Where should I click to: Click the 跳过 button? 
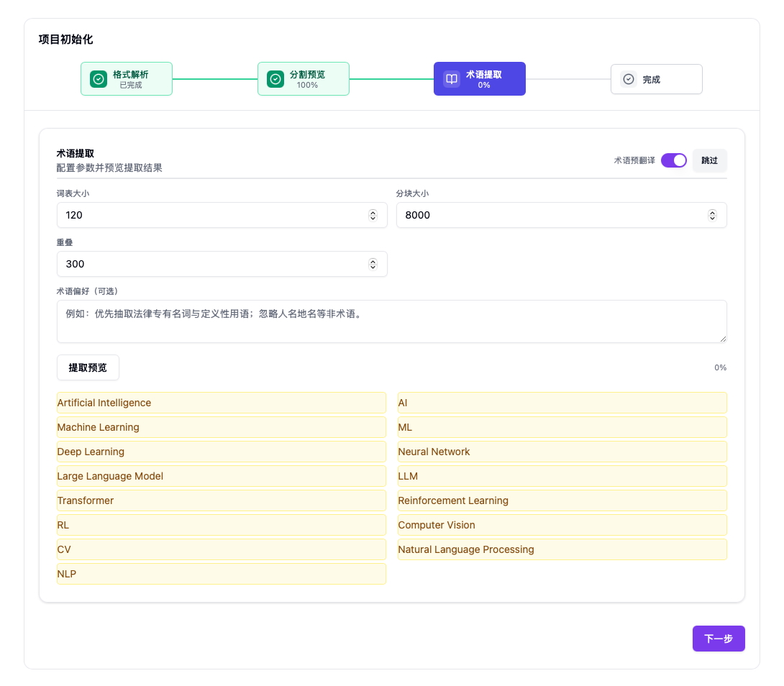click(709, 160)
